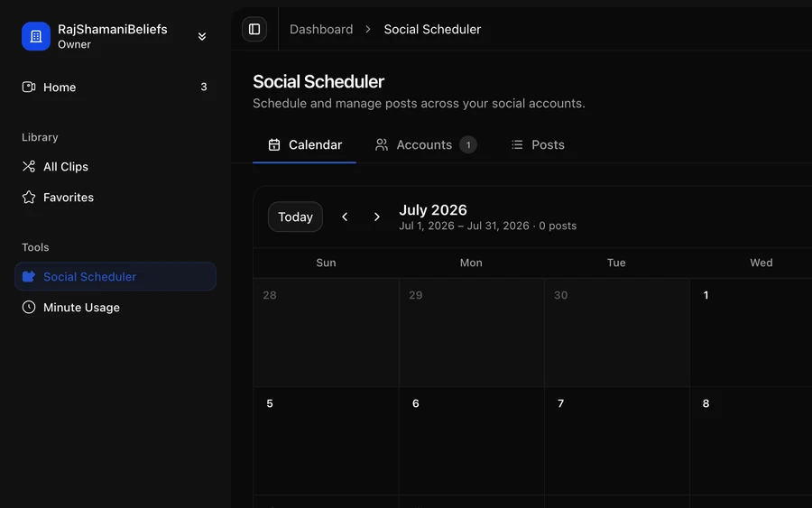Click the Mon column header

(471, 263)
